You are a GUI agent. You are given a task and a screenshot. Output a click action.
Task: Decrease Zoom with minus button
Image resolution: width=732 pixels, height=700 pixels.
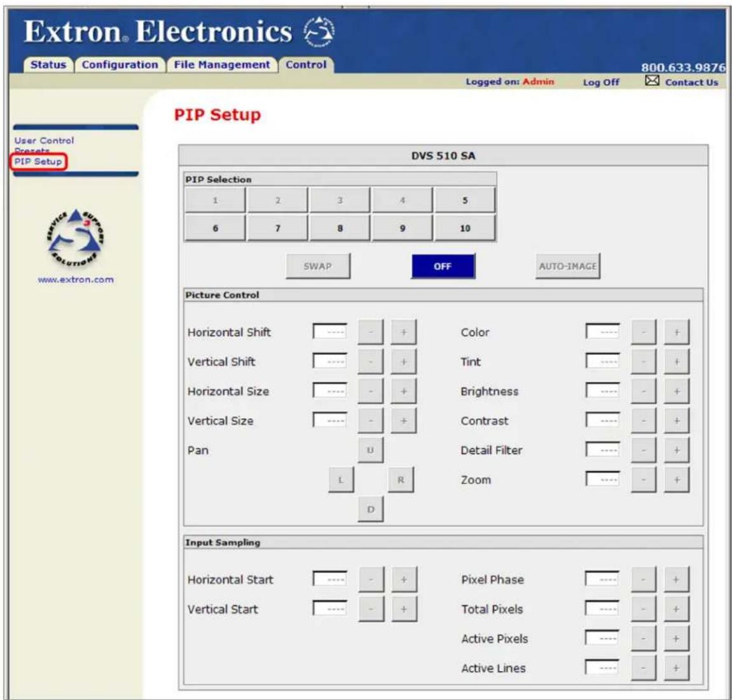coord(644,480)
